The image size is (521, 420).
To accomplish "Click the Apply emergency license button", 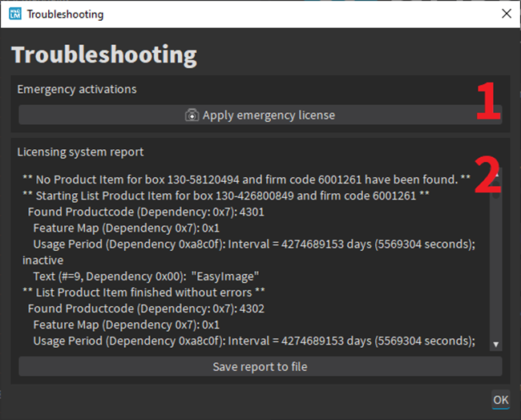I will (x=260, y=115).
